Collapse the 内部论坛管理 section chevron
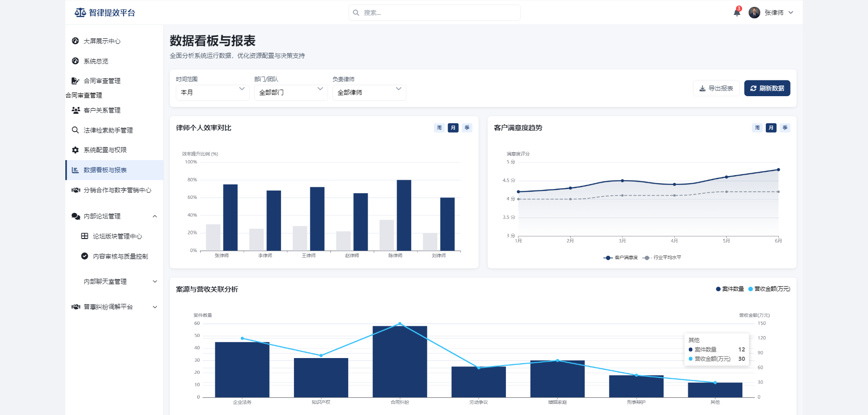868x415 pixels. click(x=155, y=216)
